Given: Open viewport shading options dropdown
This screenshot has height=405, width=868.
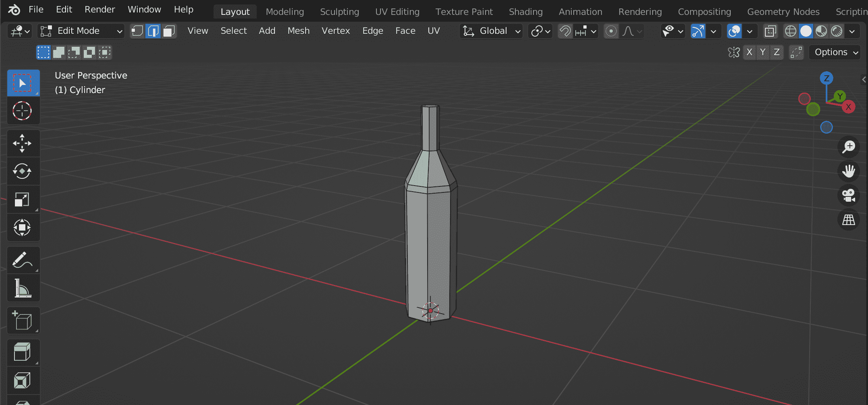Looking at the screenshot, I should tap(852, 31).
